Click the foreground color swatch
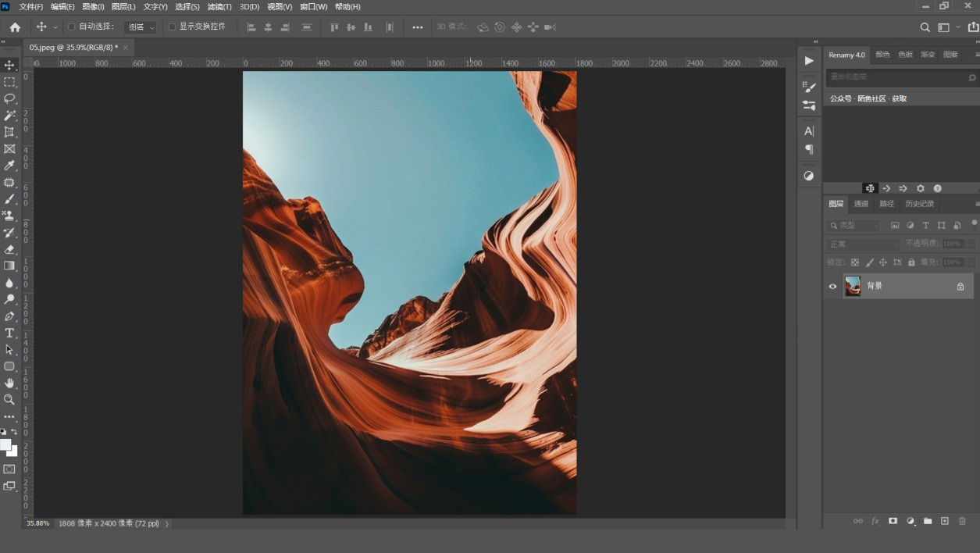 point(5,444)
